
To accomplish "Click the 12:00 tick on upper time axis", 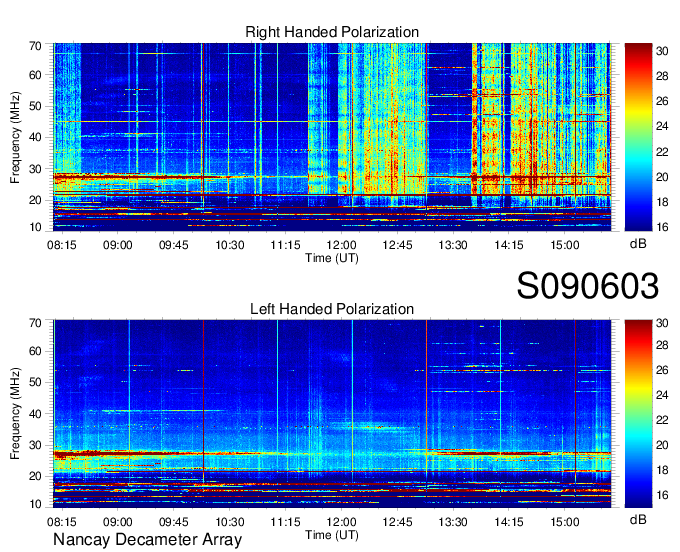I will click(x=341, y=245).
